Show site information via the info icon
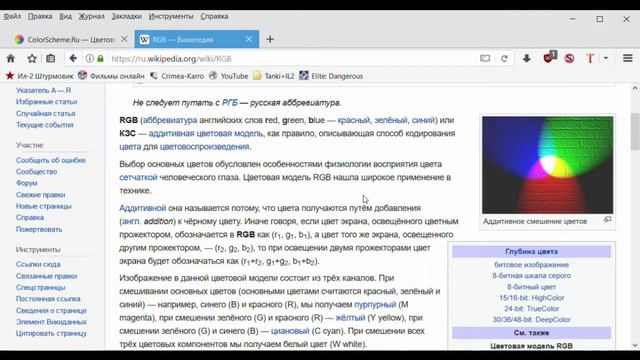Image resolution: width=640 pixels, height=360 pixels. pos(90,58)
